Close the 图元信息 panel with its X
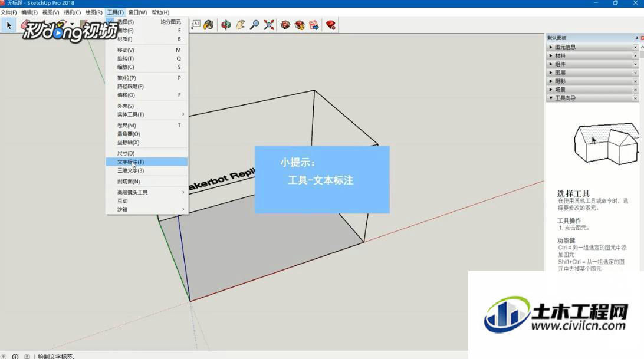This screenshot has width=644, height=359. point(635,47)
